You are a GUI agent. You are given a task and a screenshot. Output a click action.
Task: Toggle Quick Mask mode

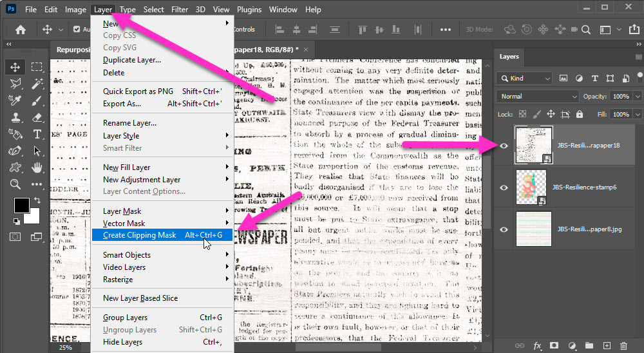(x=15, y=236)
